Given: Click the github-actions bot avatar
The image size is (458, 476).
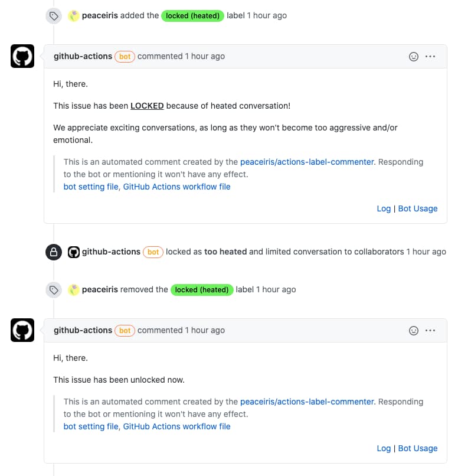Looking at the screenshot, I should coord(21,56).
